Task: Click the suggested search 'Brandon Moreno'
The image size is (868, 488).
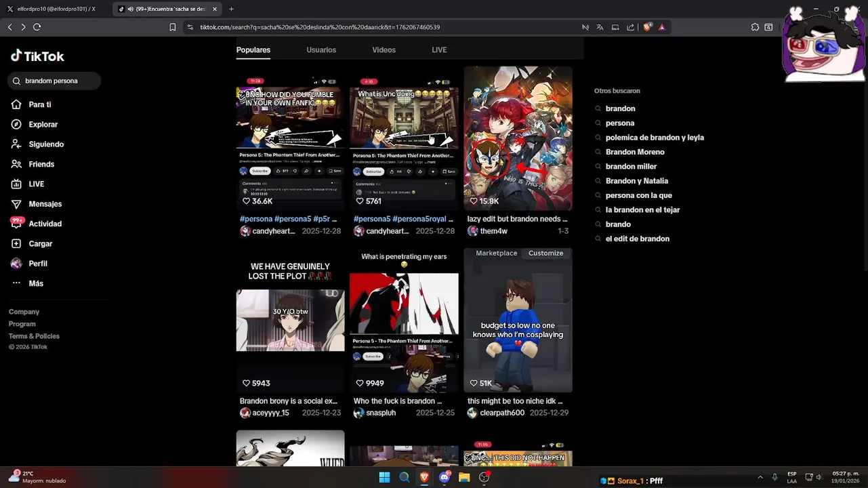Action: (635, 152)
